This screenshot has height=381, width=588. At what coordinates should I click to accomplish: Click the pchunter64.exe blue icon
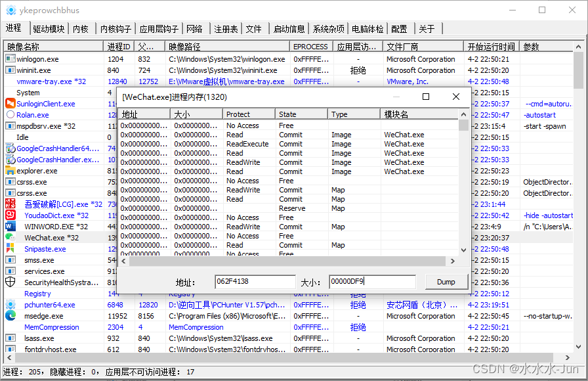click(x=10, y=304)
